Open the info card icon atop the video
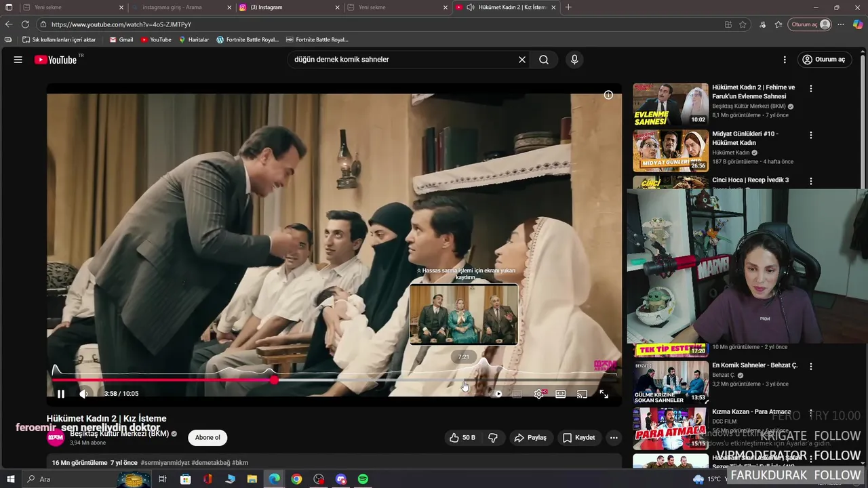Image resolution: width=868 pixels, height=488 pixels. pos(608,95)
